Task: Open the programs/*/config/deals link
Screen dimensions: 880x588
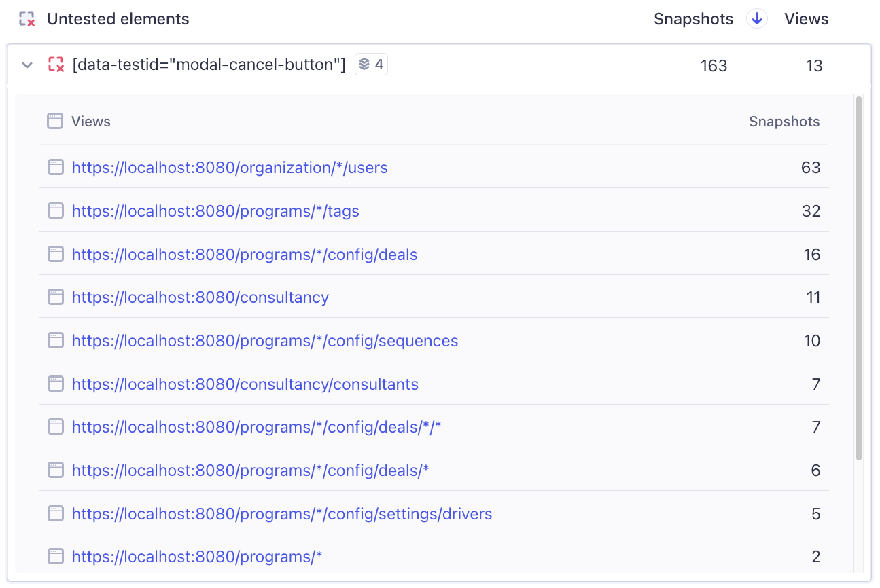Action: coord(245,254)
